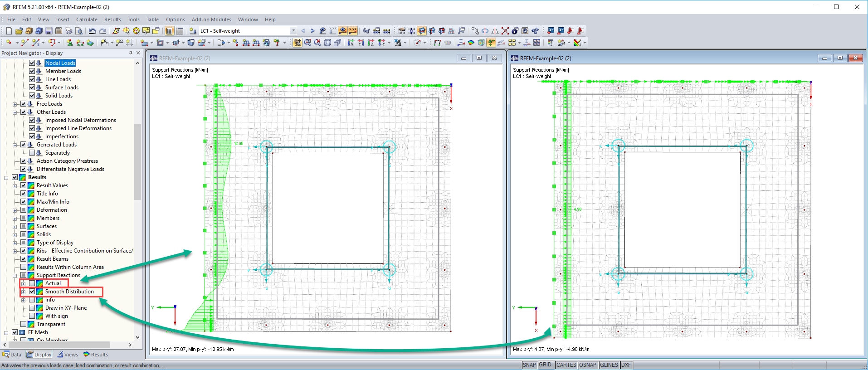
Task: Toggle SNAP in the status bar
Action: pyautogui.click(x=529, y=365)
